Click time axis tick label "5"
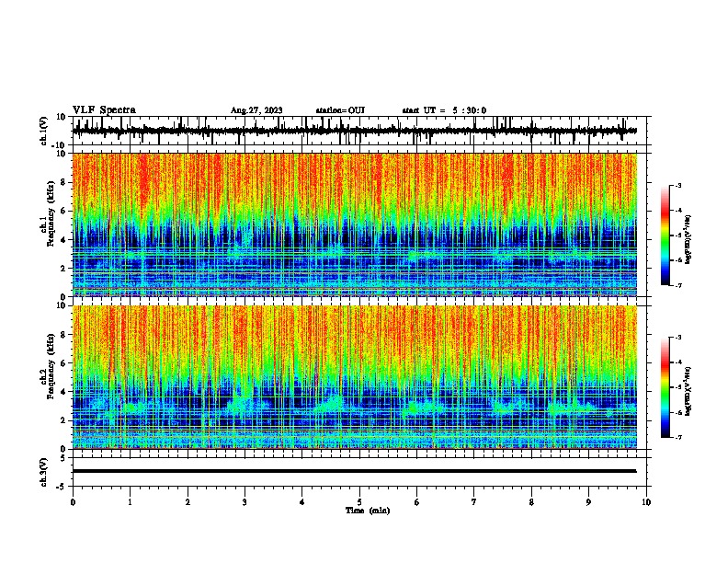The image size is (728, 563). coord(359,502)
